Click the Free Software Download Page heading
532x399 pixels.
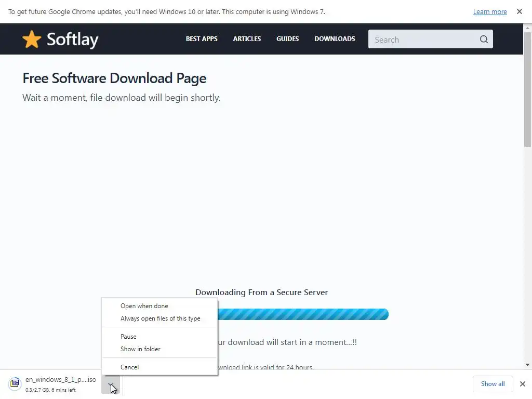(114, 78)
